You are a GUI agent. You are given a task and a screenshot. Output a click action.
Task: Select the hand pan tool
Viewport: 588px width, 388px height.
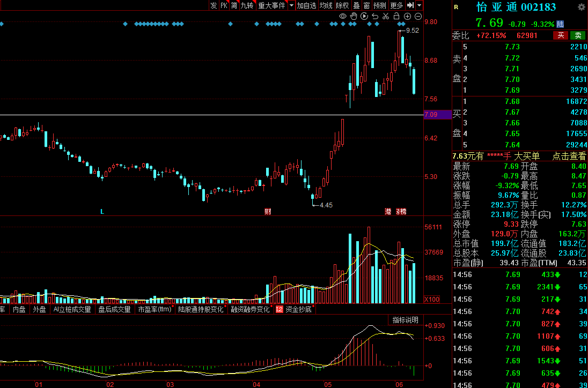(354, 17)
